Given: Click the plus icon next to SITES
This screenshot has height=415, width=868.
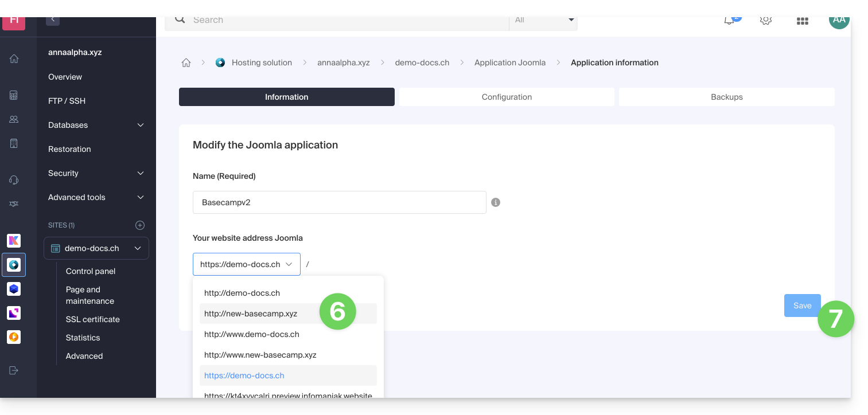Looking at the screenshot, I should tap(139, 225).
